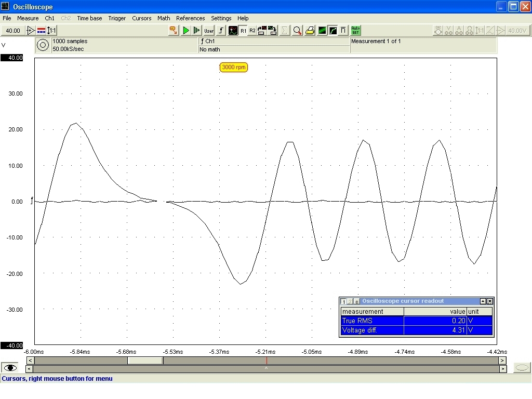Click tab 2 in cursor readout window

pyautogui.click(x=350, y=301)
